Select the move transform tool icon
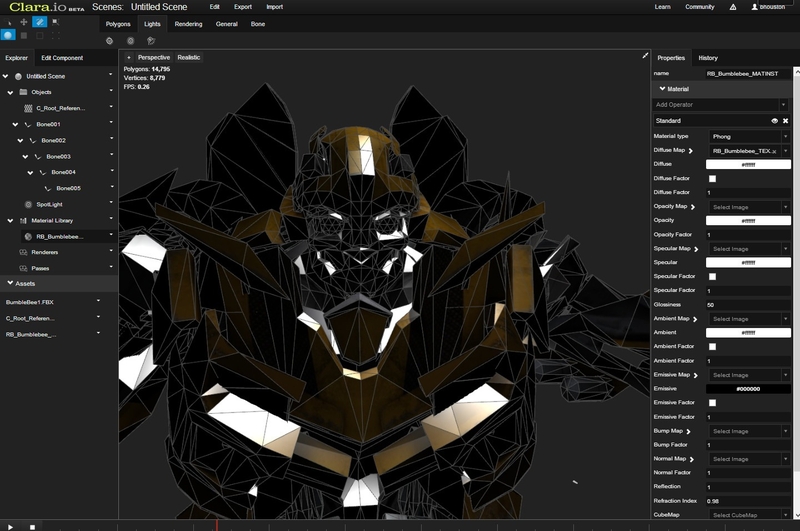The height and width of the screenshot is (531, 800). click(x=23, y=21)
